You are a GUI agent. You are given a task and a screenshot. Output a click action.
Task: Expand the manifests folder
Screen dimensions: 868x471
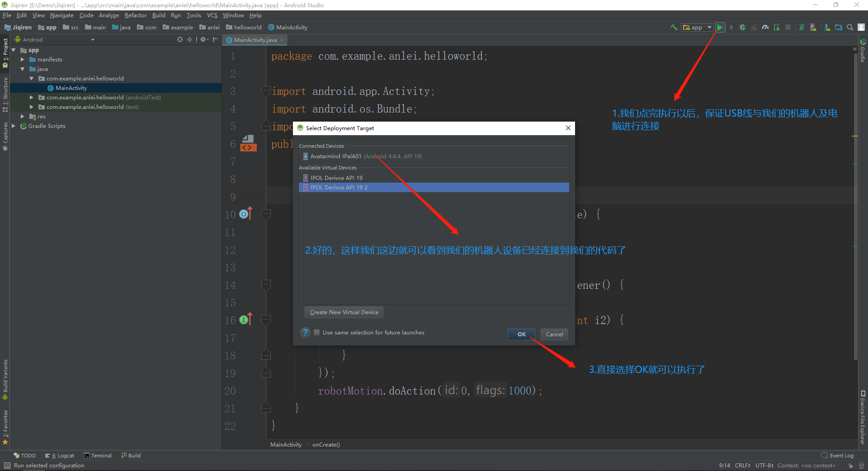tap(23, 60)
